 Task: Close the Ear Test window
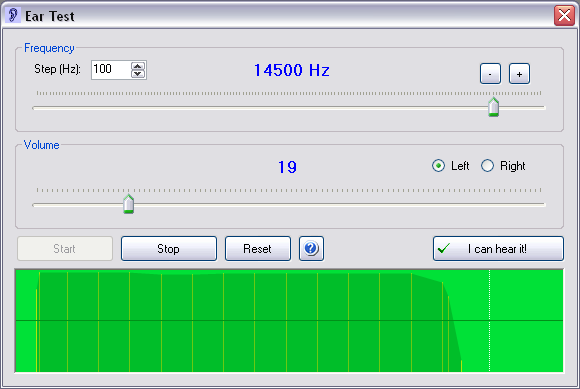[x=564, y=16]
